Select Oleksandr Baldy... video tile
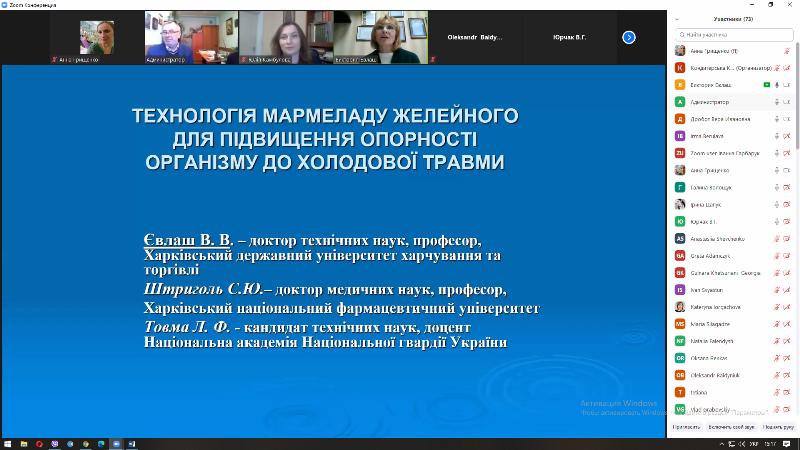Screen dimensions: 800x450 pyautogui.click(x=474, y=37)
